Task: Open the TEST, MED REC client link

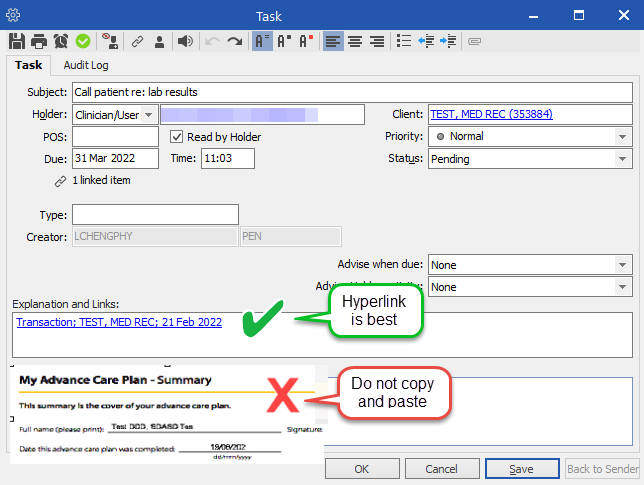Action: tap(493, 115)
